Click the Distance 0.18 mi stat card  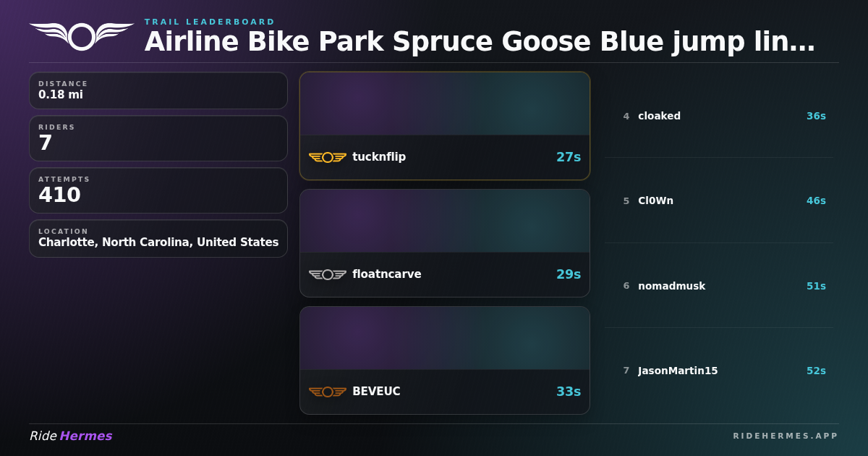(158, 90)
